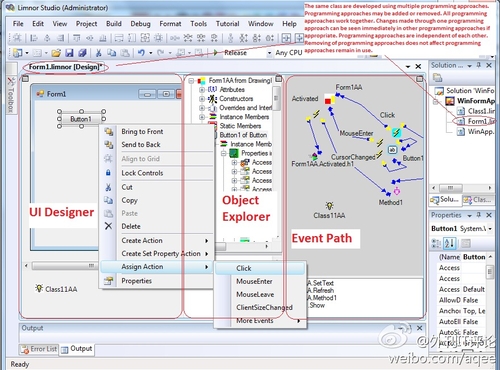Image resolution: width=500 pixels, height=370 pixels.
Task: Switch to the Error List tab
Action: click(39, 349)
